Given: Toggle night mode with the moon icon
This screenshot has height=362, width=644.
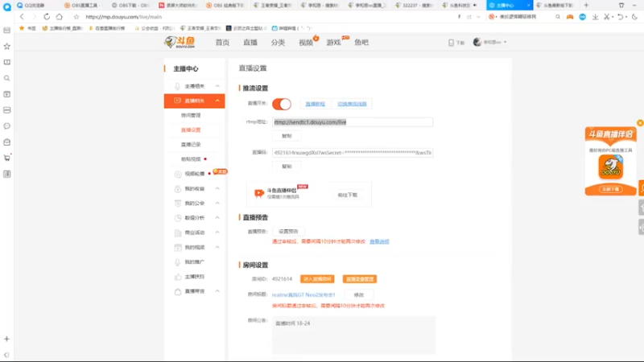Looking at the screenshot, I should pos(634,17).
